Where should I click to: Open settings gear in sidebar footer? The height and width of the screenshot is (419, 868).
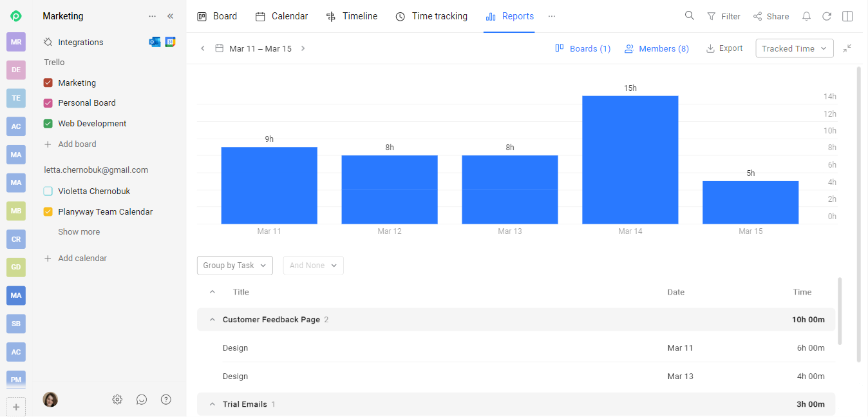117,400
